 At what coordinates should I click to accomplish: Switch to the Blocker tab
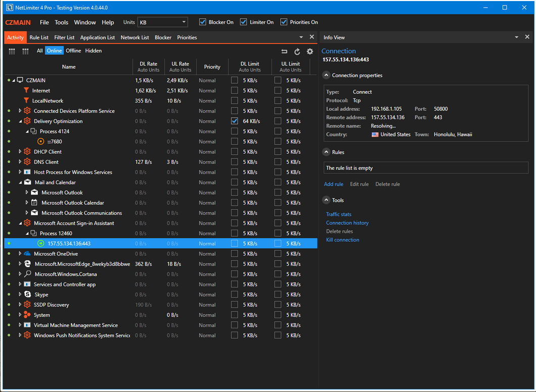(163, 37)
